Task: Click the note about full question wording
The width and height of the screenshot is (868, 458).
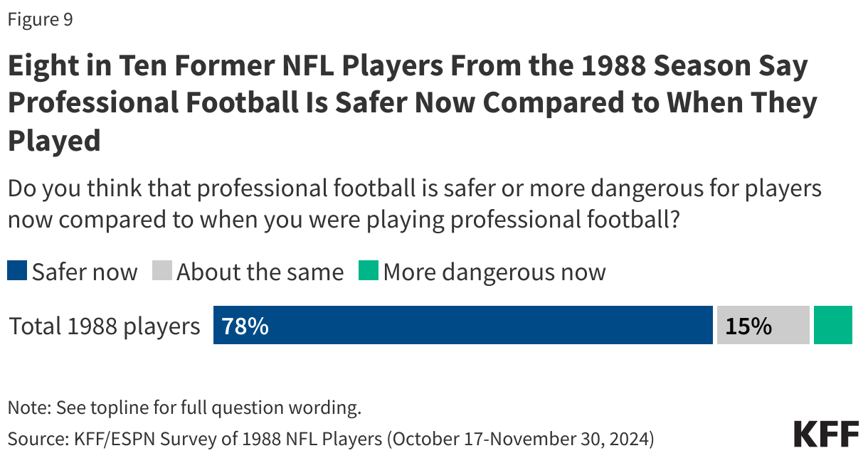Action: coord(184,408)
